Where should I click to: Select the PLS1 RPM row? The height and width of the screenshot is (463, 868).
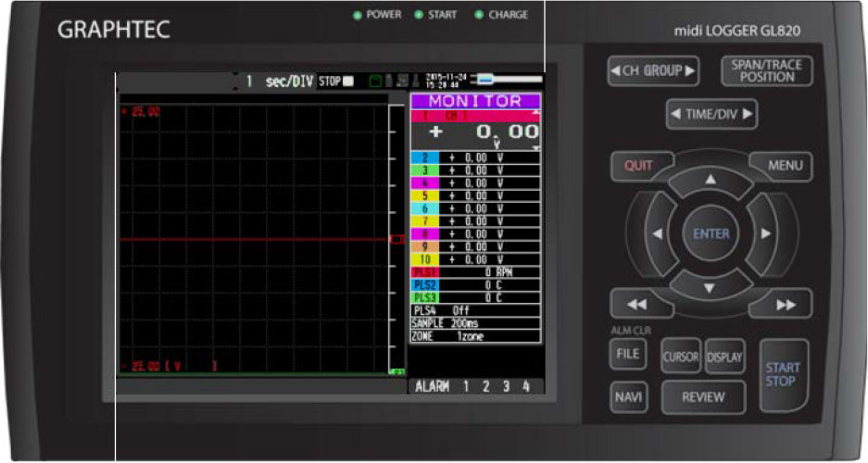pos(475,272)
